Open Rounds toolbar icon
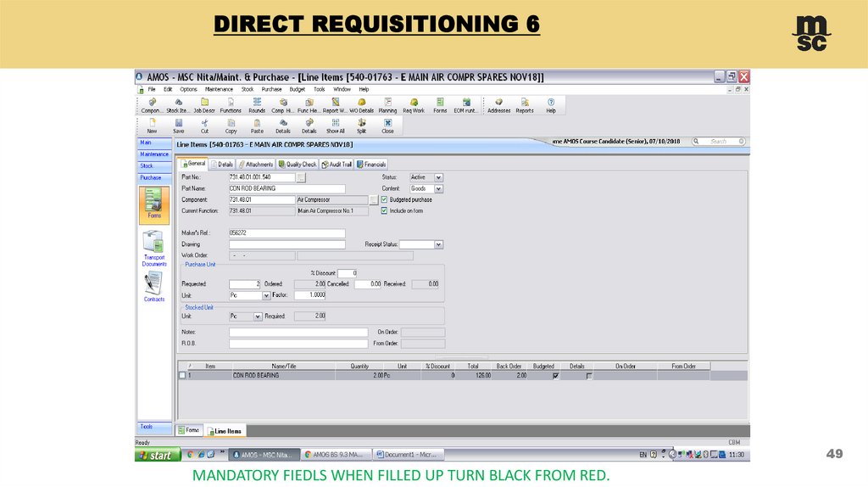Image resolution: width=868 pixels, height=487 pixels. tap(257, 105)
